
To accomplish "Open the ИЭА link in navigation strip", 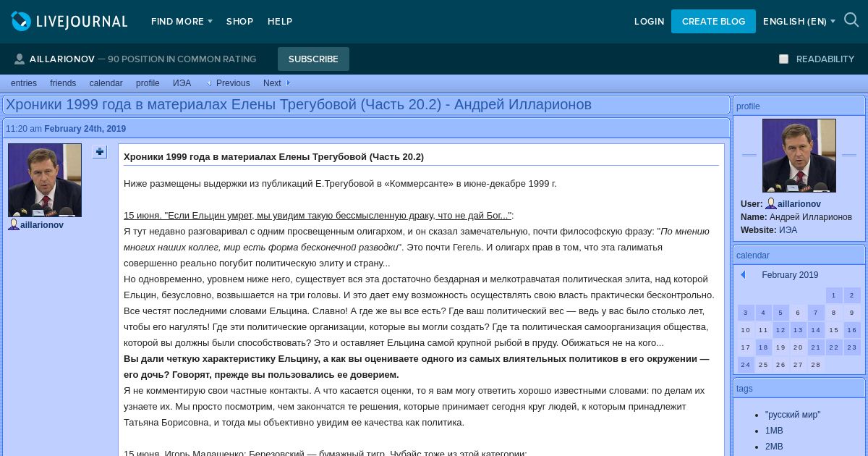I will [182, 83].
